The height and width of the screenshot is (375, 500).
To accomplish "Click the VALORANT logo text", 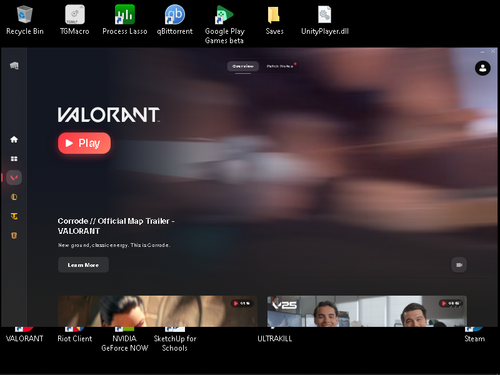I will pyautogui.click(x=109, y=115).
